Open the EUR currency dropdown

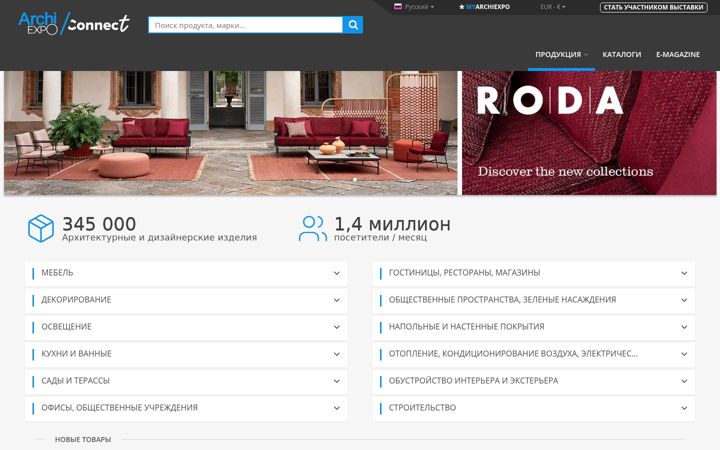point(552,7)
